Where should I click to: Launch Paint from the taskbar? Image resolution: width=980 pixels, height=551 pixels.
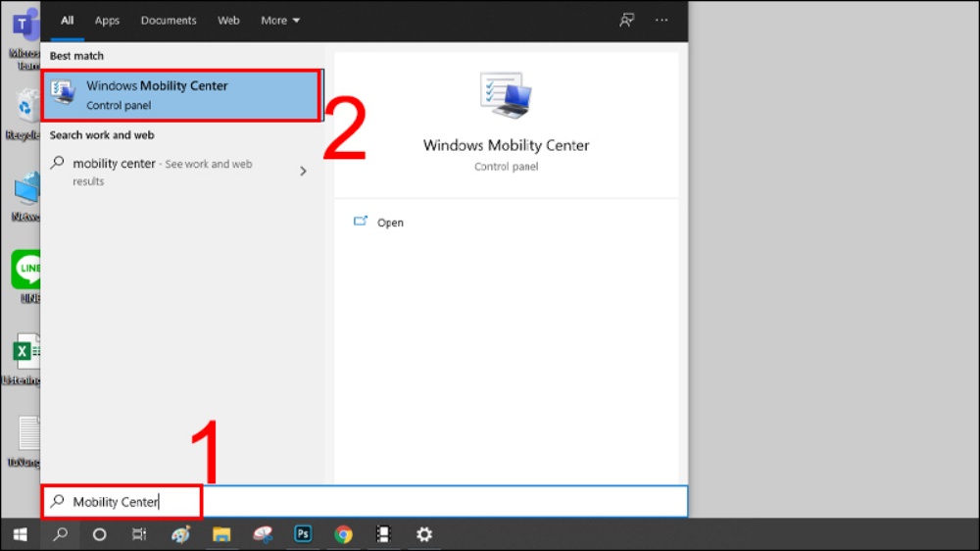click(180, 534)
